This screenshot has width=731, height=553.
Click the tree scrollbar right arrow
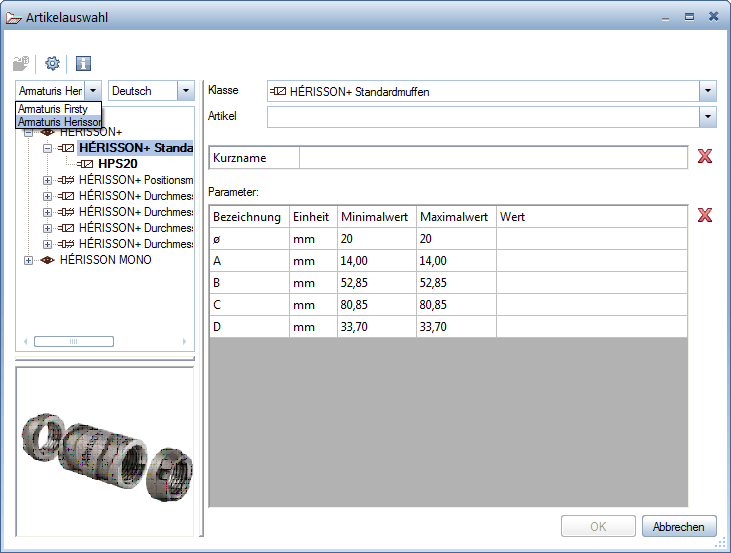tap(185, 341)
